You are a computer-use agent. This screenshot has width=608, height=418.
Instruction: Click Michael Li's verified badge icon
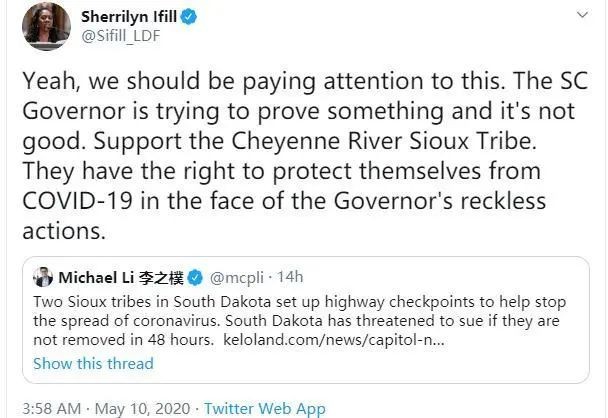point(196,277)
